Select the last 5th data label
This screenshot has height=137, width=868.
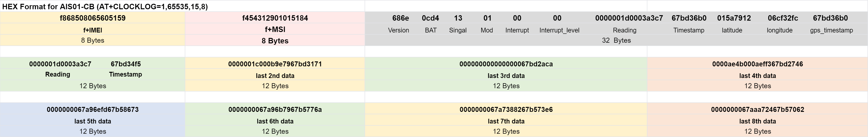click(93, 121)
